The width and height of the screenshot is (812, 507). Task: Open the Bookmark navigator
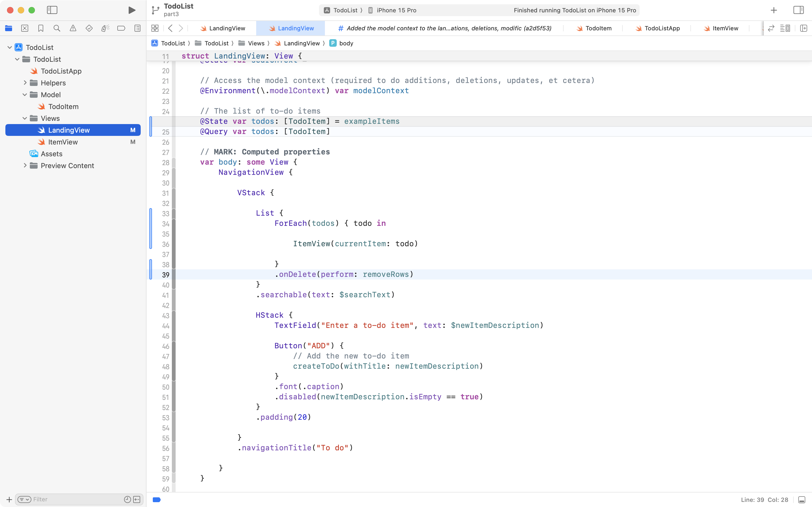click(x=41, y=28)
